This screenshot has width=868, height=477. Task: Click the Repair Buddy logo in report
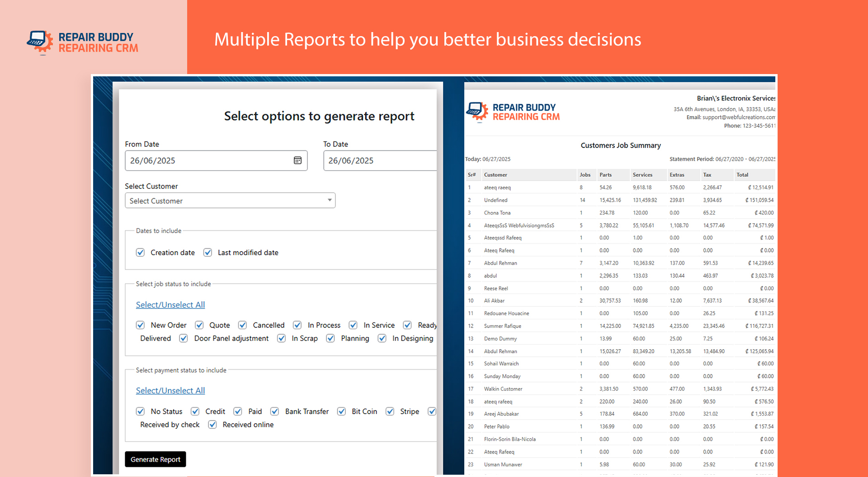(x=513, y=112)
